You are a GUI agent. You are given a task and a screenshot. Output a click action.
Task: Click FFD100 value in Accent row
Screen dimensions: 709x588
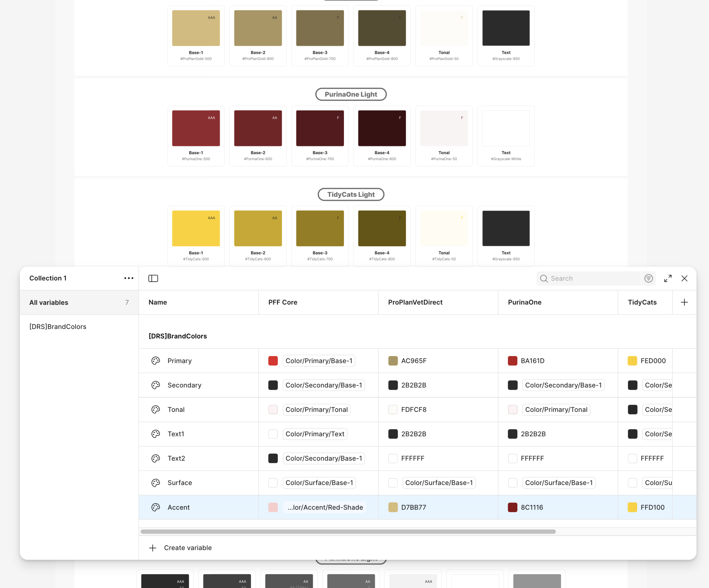652,507
